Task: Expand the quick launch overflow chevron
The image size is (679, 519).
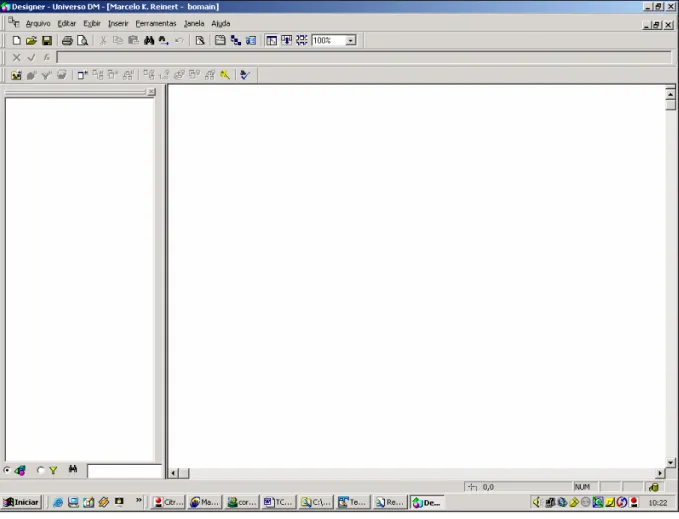Action: [x=139, y=500]
